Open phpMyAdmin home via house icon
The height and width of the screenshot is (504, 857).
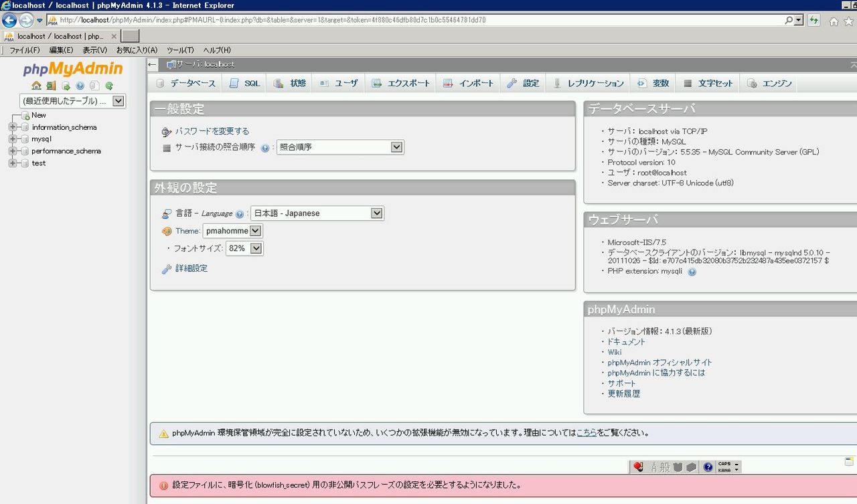(x=36, y=86)
